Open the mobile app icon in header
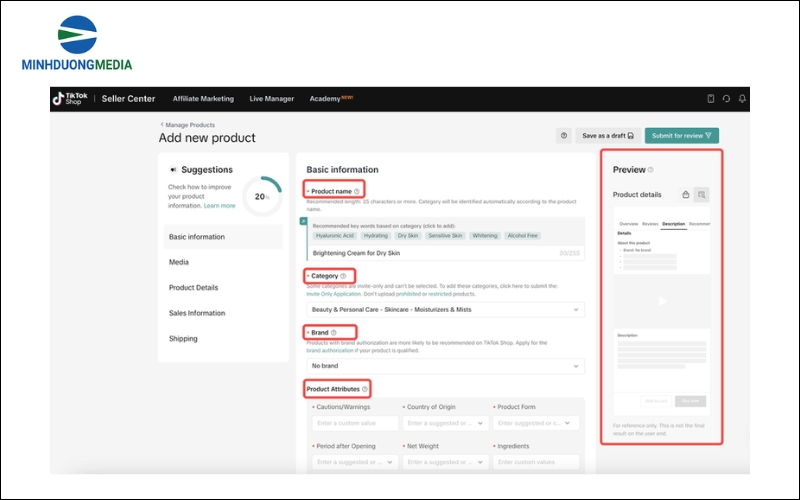The width and height of the screenshot is (800, 500). (x=710, y=98)
